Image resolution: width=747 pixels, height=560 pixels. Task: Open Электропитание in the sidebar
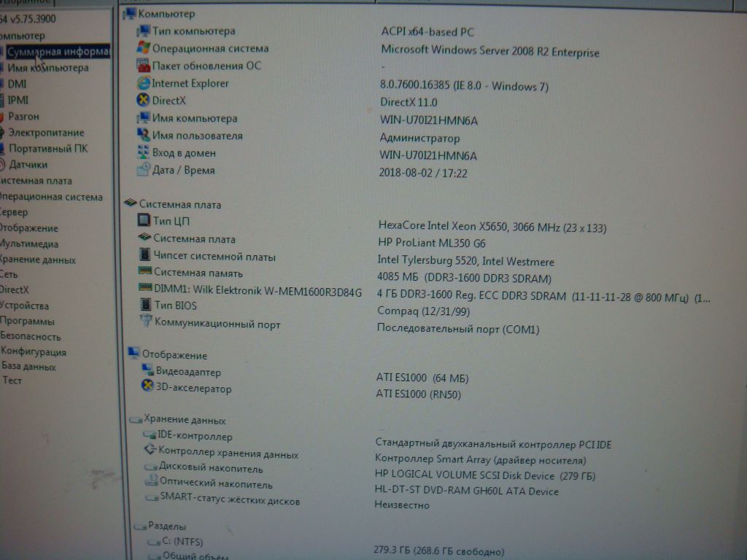(x=46, y=133)
